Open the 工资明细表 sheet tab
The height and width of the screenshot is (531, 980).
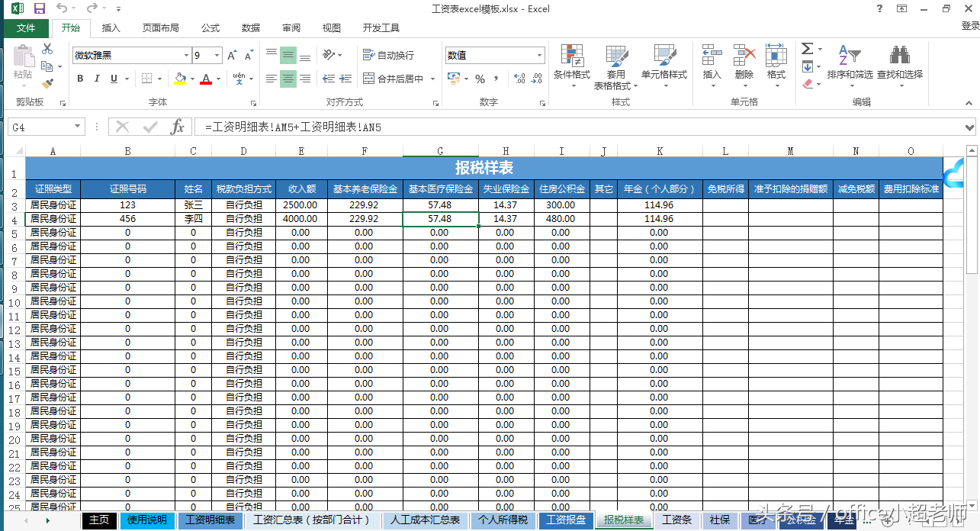pos(210,520)
